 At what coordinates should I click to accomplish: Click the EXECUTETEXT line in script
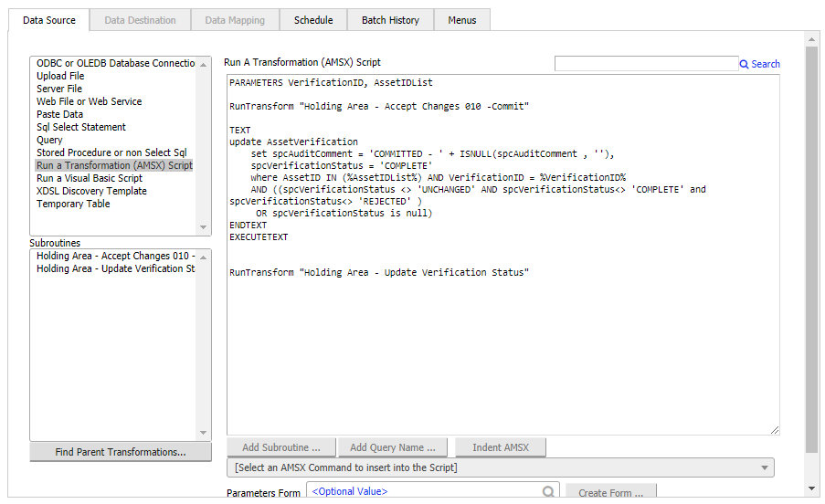pos(259,237)
